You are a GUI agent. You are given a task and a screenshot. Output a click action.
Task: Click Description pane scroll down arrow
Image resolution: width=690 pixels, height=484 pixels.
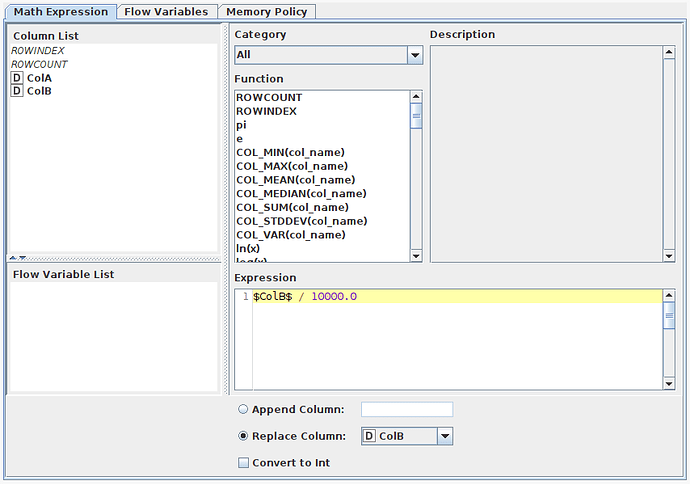[669, 256]
